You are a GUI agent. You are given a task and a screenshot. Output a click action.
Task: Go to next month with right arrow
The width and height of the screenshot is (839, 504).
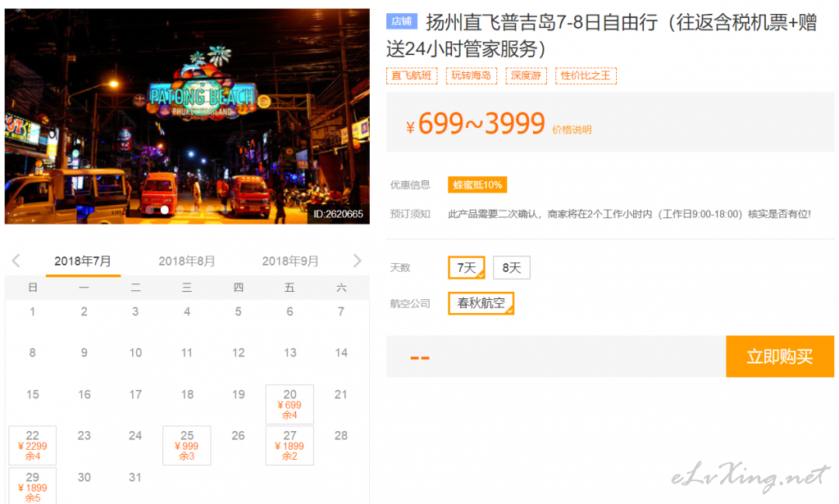point(357,261)
